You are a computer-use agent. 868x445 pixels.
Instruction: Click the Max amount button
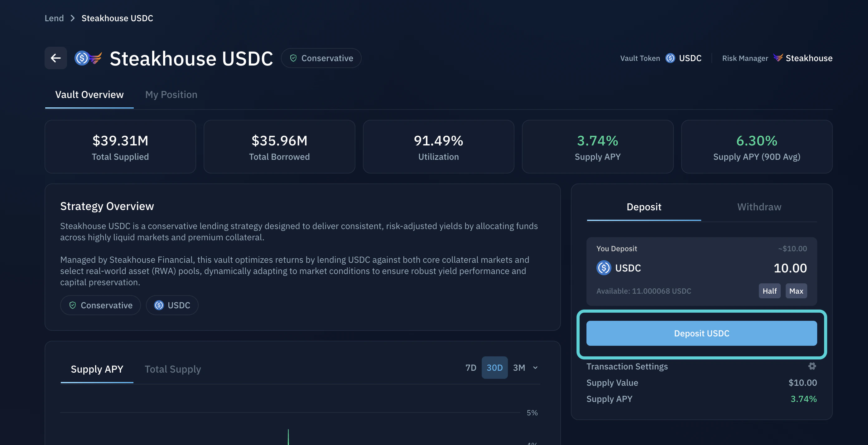click(796, 291)
